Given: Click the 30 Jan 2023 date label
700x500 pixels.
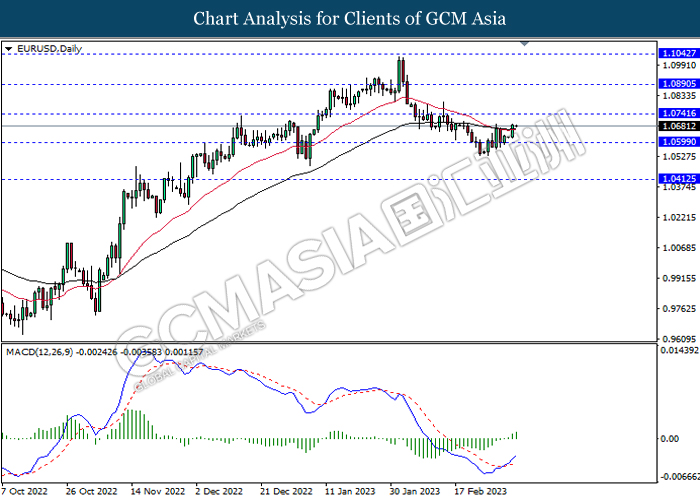Looking at the screenshot, I should coord(415,491).
